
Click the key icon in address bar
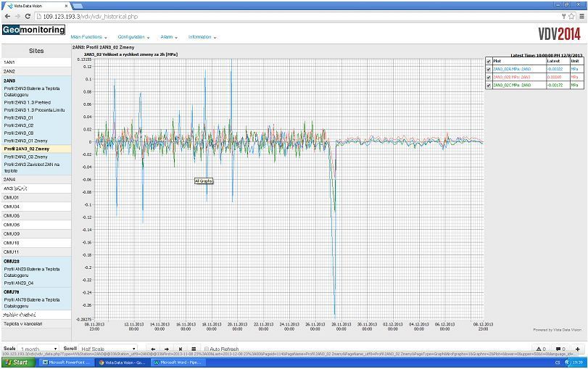tap(563, 16)
